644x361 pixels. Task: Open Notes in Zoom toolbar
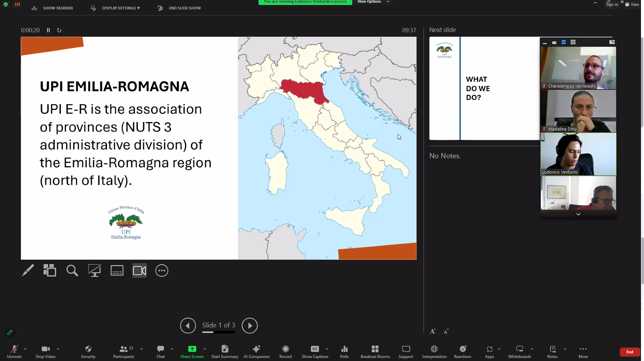(x=552, y=352)
